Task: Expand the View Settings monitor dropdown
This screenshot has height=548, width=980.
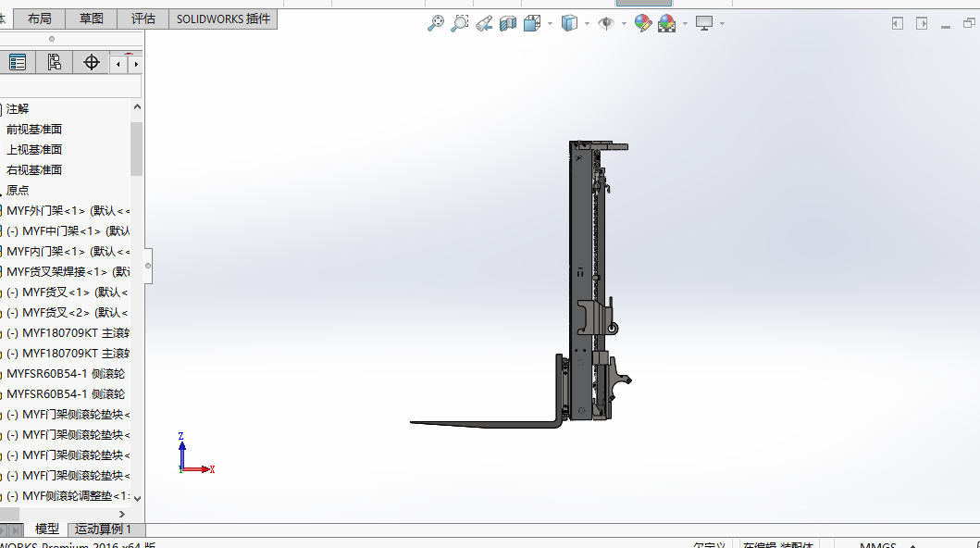Action: click(x=722, y=23)
